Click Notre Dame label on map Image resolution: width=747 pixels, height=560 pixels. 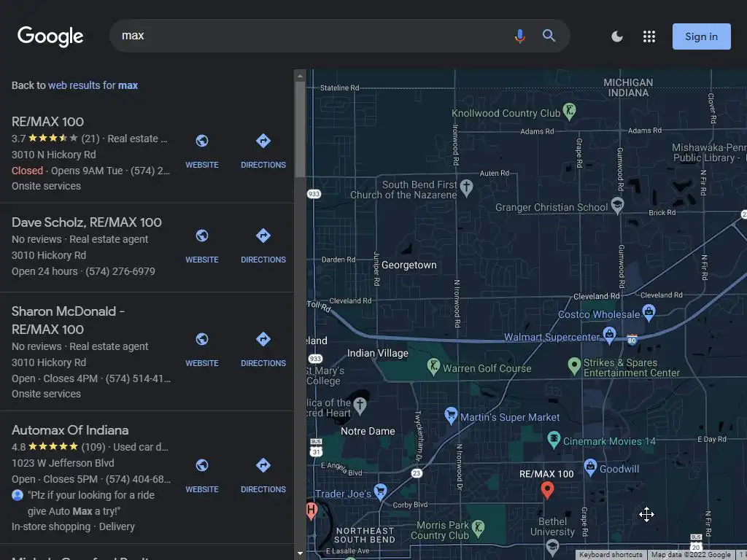pos(368,431)
